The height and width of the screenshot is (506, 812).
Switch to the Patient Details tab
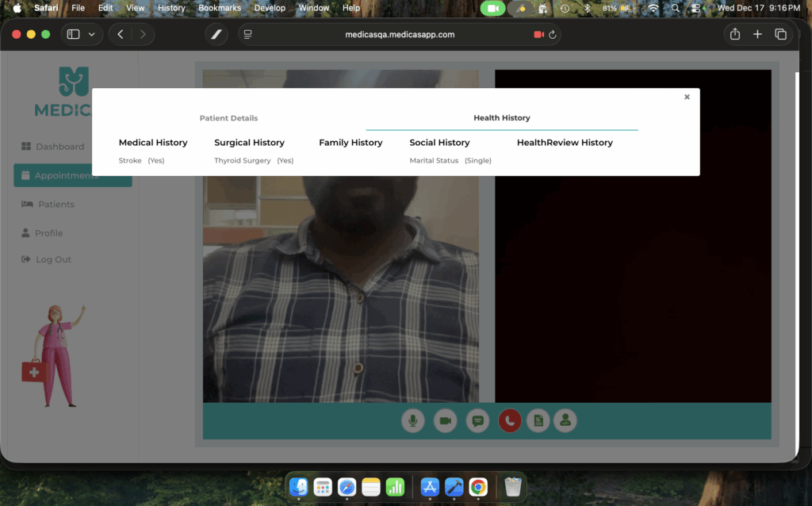pos(228,118)
